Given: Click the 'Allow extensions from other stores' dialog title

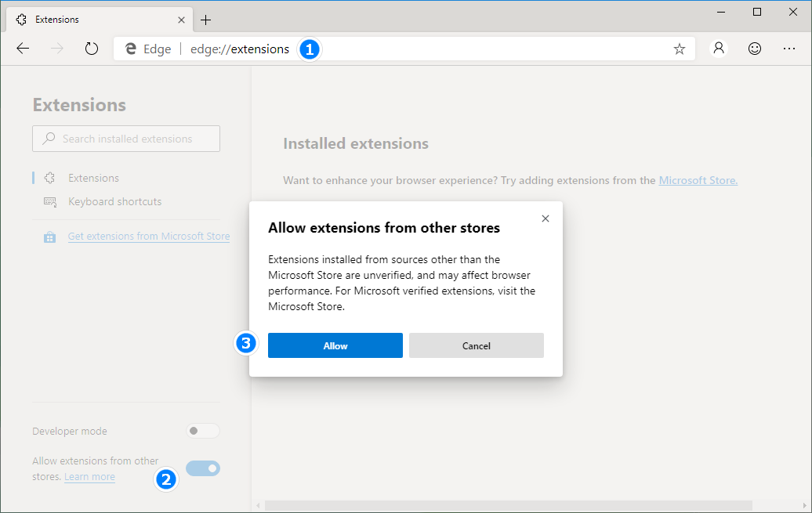Looking at the screenshot, I should (x=384, y=228).
